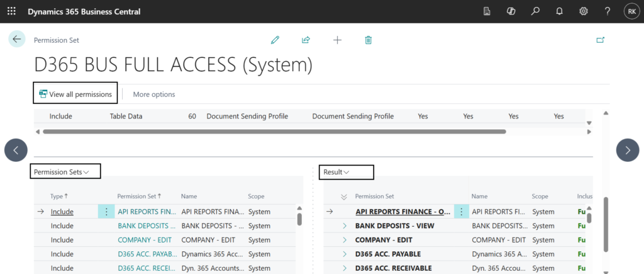Expand the D365 ACC. PAYABLE result row
The image size is (644, 274).
[x=345, y=254]
